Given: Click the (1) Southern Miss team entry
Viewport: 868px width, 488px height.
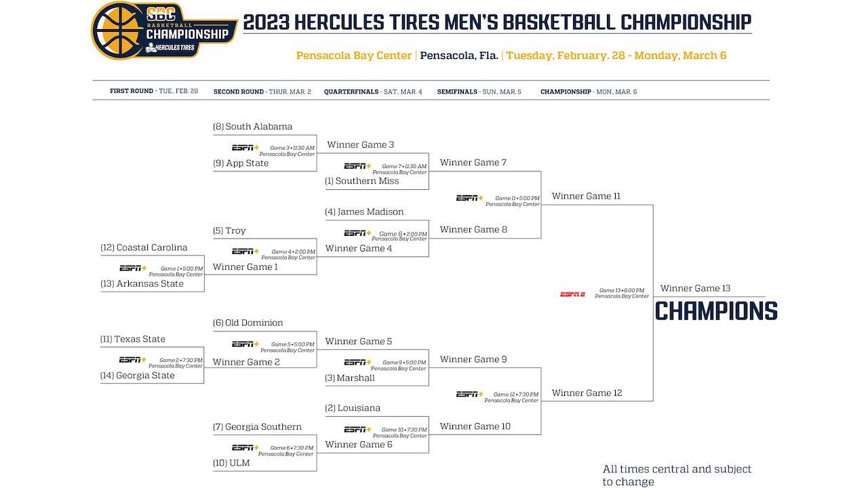Looking at the screenshot, I should [x=362, y=181].
